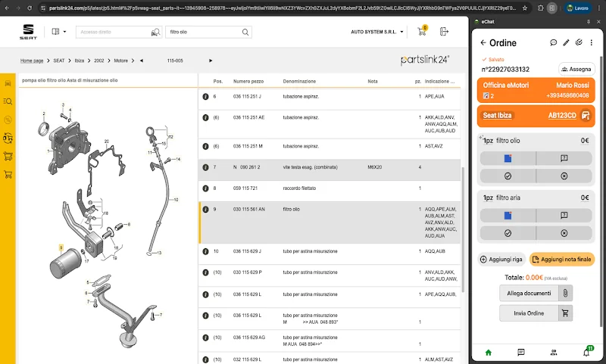
Task: Confirm the filtro olio row with checkmark
Action: point(508,176)
